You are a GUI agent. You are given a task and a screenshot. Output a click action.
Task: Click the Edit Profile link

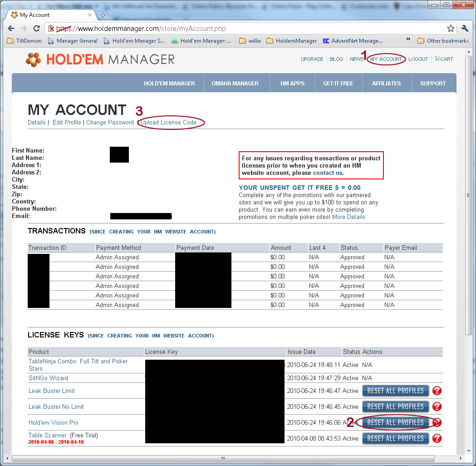click(67, 122)
